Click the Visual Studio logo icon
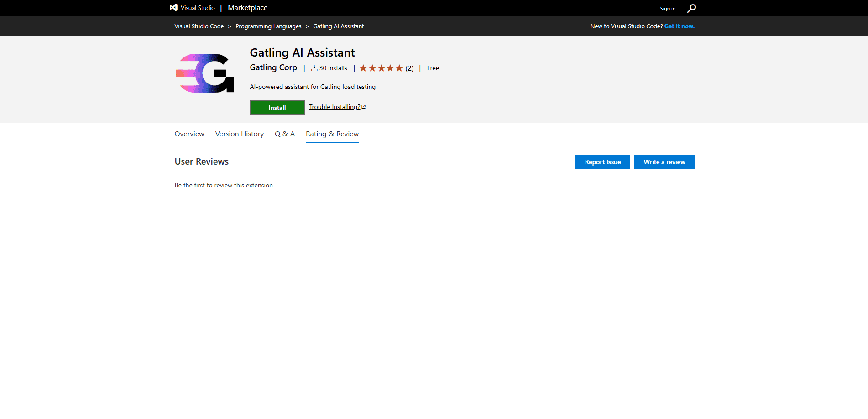Viewport: 868px width, 419px height. pos(173,8)
